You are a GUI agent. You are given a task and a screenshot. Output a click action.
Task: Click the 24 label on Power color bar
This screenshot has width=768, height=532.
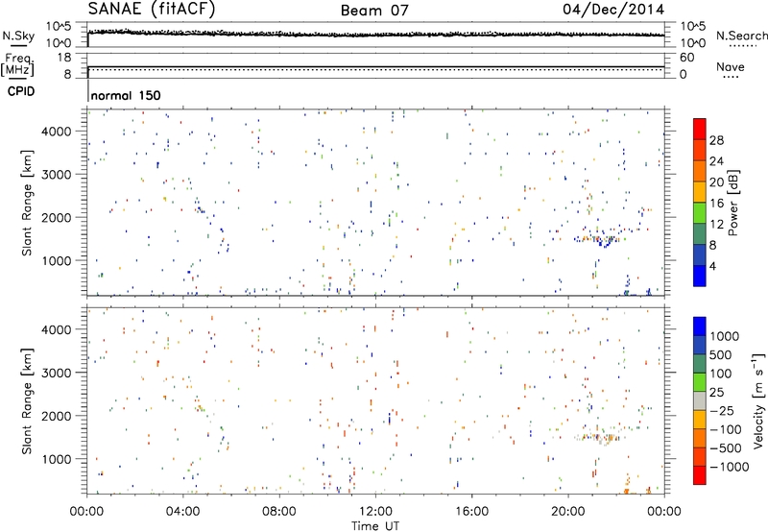716,161
